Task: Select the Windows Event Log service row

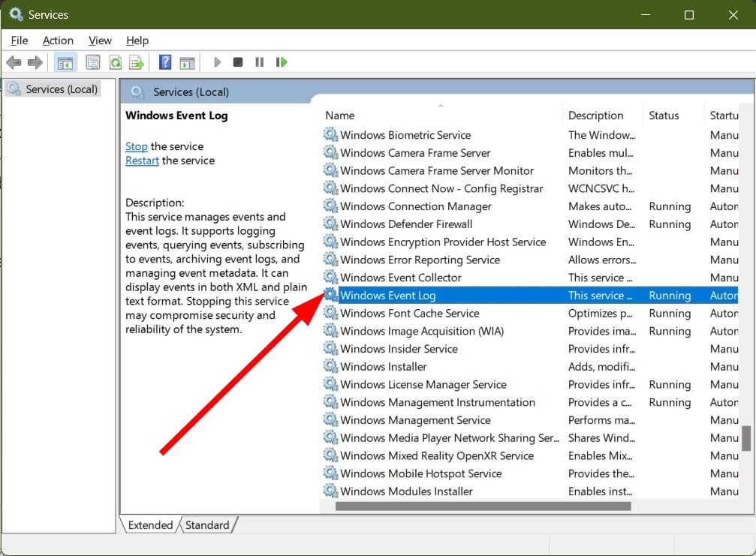Action: [530, 295]
